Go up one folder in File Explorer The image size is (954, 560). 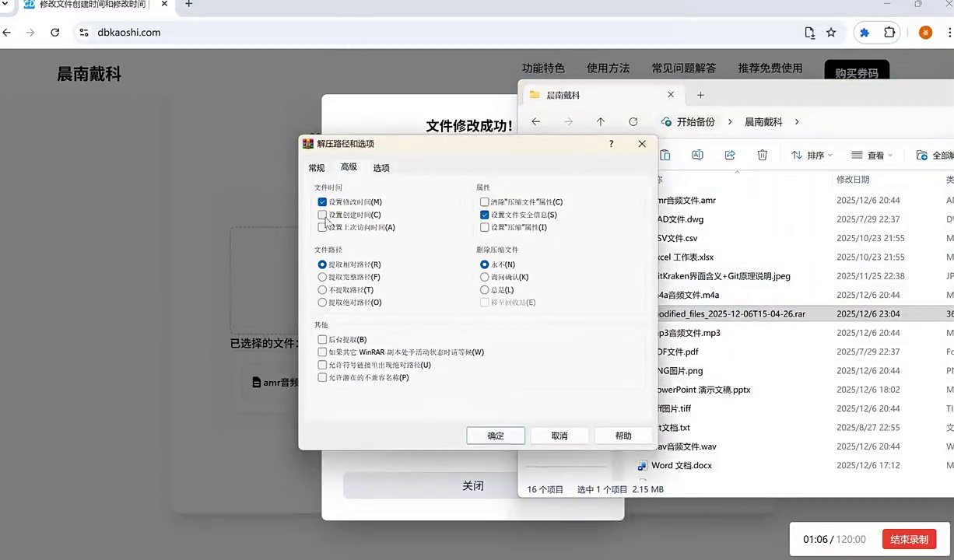(x=600, y=122)
